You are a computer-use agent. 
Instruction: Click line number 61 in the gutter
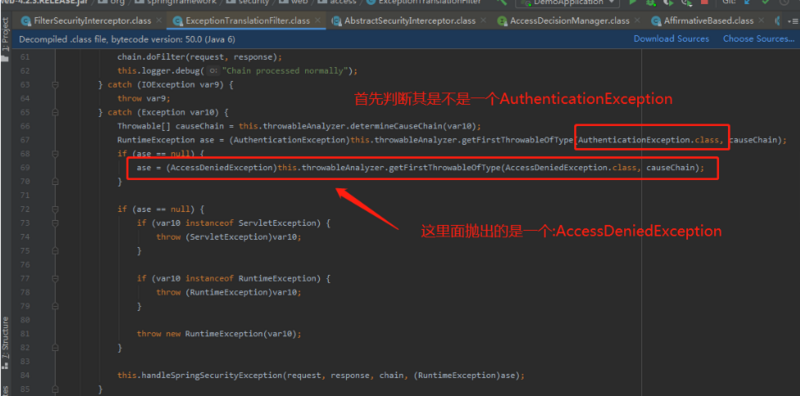point(25,57)
